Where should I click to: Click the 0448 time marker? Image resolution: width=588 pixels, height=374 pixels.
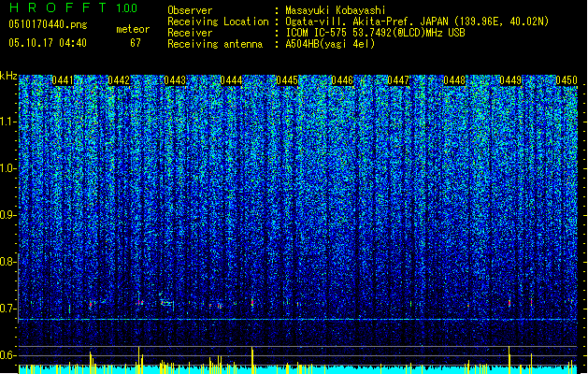click(x=454, y=80)
